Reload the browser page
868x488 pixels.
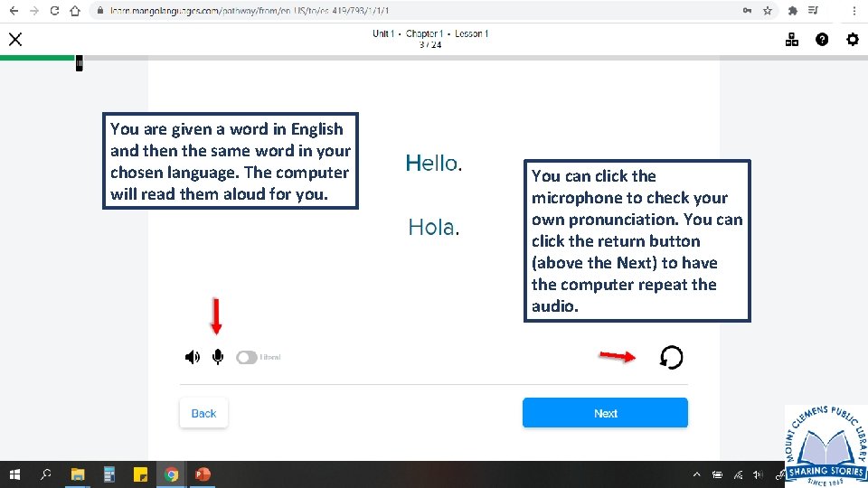tap(54, 11)
